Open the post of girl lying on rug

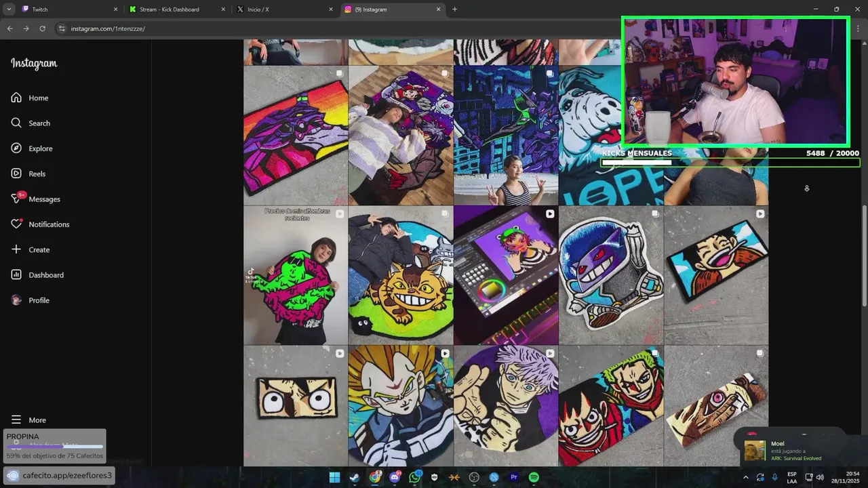click(401, 136)
